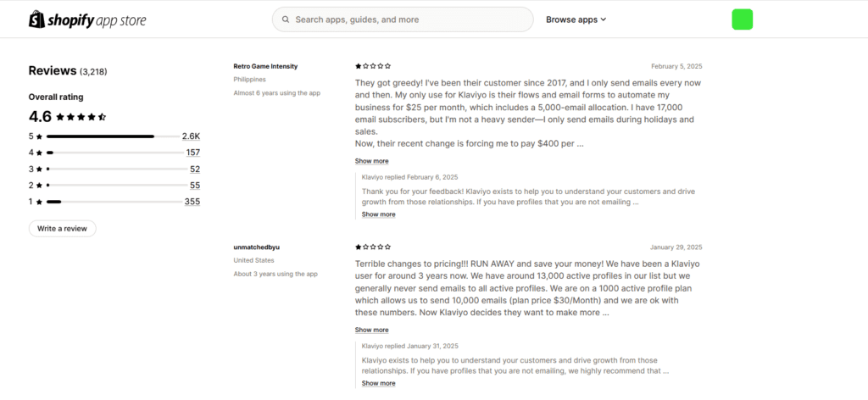The height and width of the screenshot is (400, 868).
Task: Click the Shopify bag logo icon
Action: (36, 19)
